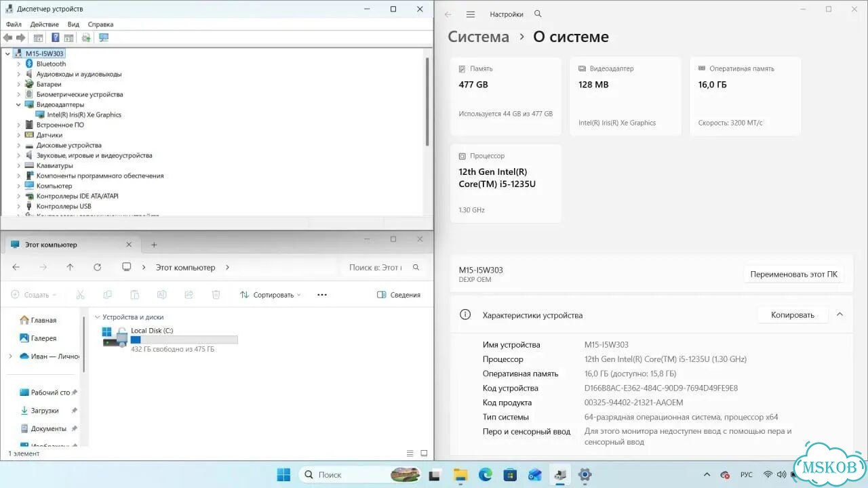Screen dimensions: 868x488
Task: Open the Память storage card
Action: pos(506,96)
